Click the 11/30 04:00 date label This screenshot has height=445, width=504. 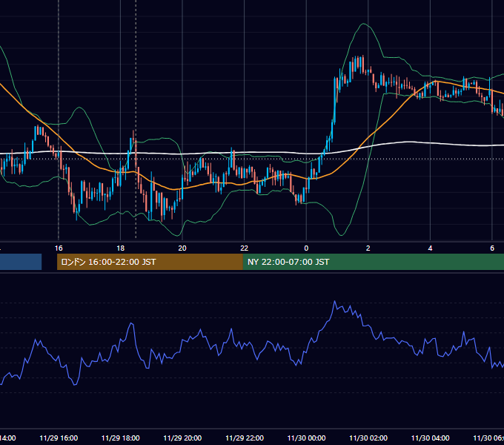pos(431,438)
